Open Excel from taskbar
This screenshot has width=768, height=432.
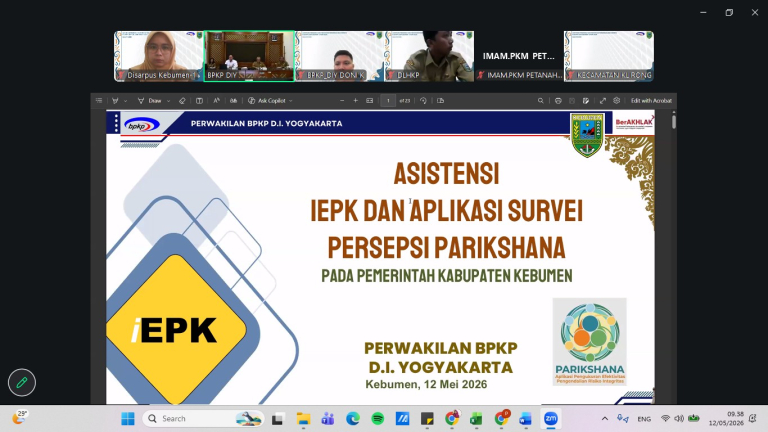click(x=476, y=419)
